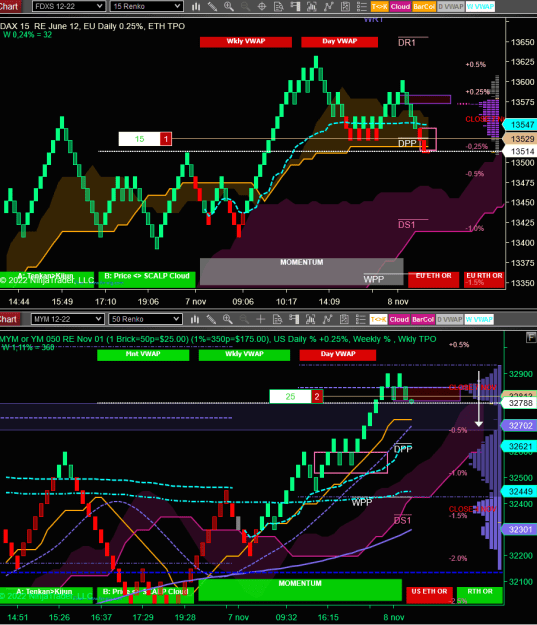Expand the 15 Renko interval dropdown
Screen dimensions: 537x625
pos(146,6)
